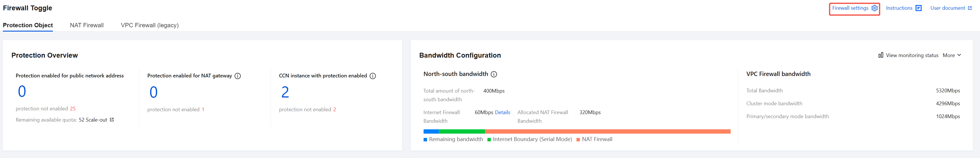Screen dimensions: 980x158
Task: Open the VPC Firewall (legacy) tab
Action: (149, 25)
